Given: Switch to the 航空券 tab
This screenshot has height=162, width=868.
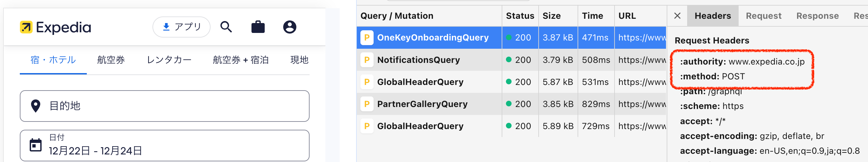Looking at the screenshot, I should tap(111, 60).
